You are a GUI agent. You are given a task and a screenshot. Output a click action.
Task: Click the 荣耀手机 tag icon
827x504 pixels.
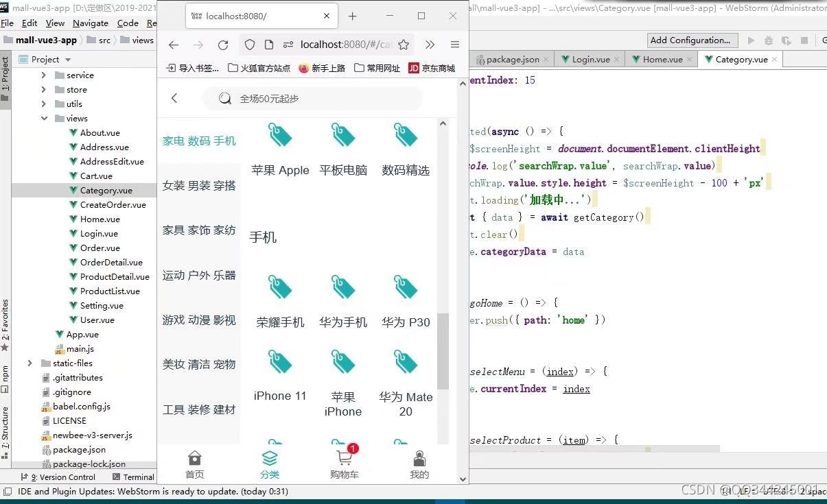coord(280,287)
